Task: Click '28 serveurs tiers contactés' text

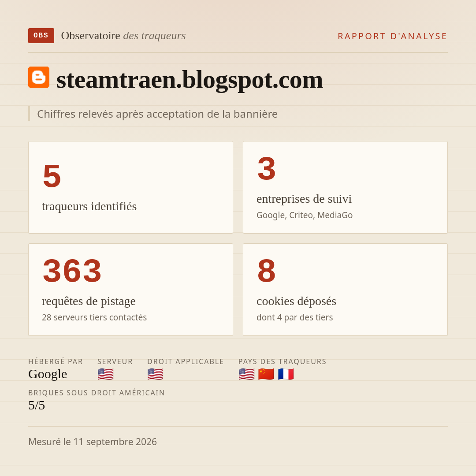Action: pos(94,317)
